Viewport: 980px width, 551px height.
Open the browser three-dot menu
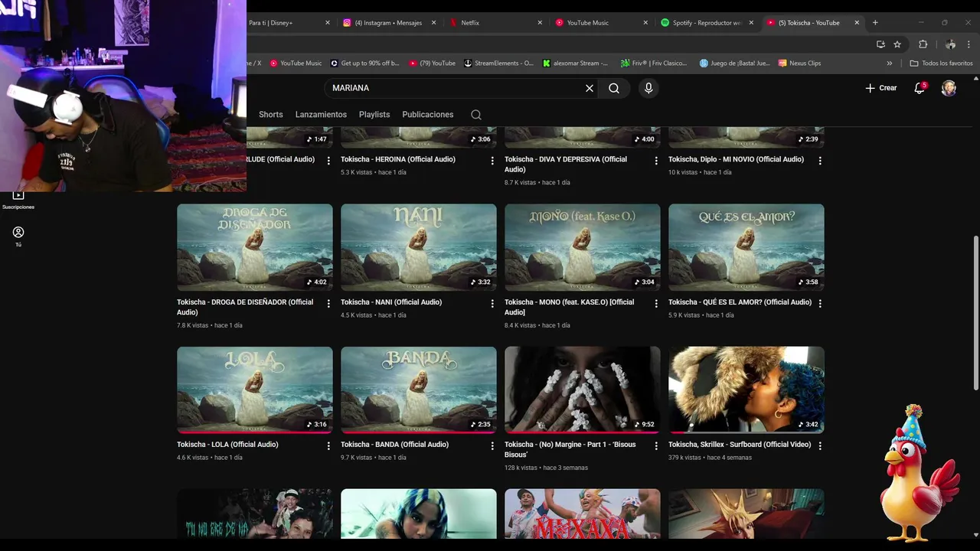coord(970,44)
